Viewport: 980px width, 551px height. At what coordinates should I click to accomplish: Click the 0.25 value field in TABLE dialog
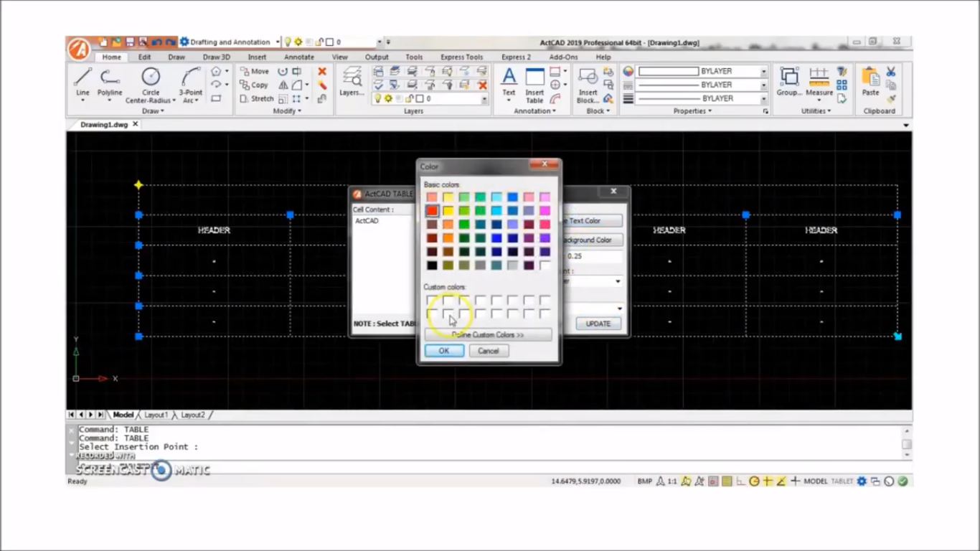pyautogui.click(x=593, y=256)
